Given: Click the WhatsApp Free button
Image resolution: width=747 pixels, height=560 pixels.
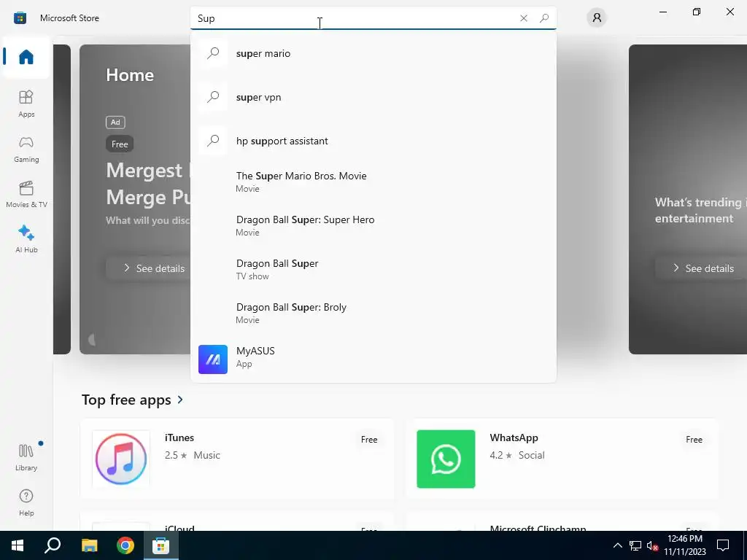Looking at the screenshot, I should [x=694, y=440].
